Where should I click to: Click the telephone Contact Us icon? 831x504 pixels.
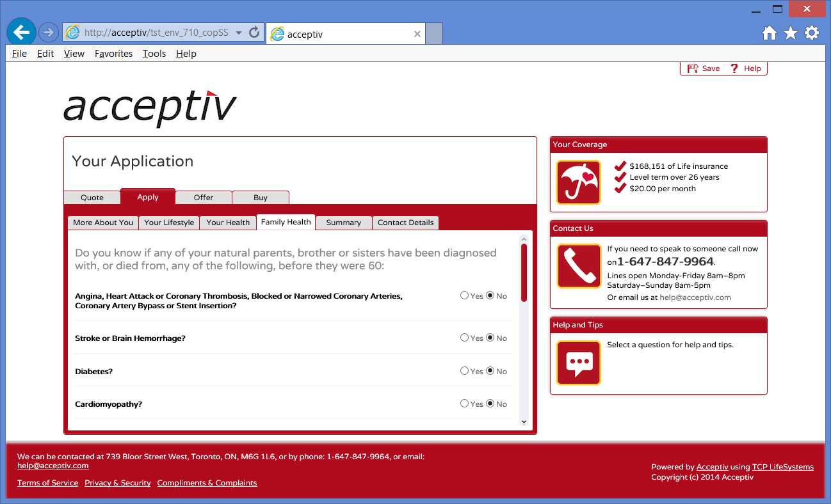coord(578,266)
